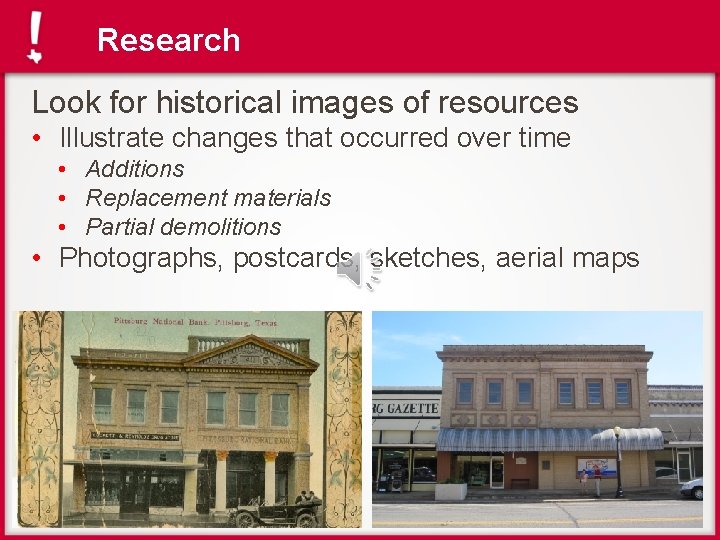Click the 'Research' slide title

click(x=169, y=40)
